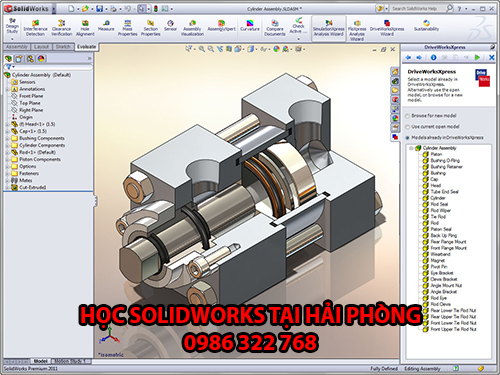Launch the Hole Alignment check
500x375 pixels.
(x=85, y=27)
